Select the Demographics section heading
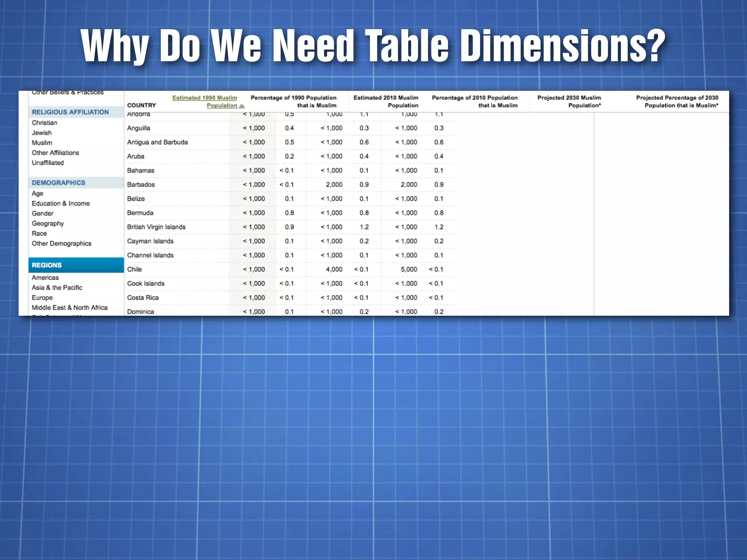 click(x=58, y=183)
